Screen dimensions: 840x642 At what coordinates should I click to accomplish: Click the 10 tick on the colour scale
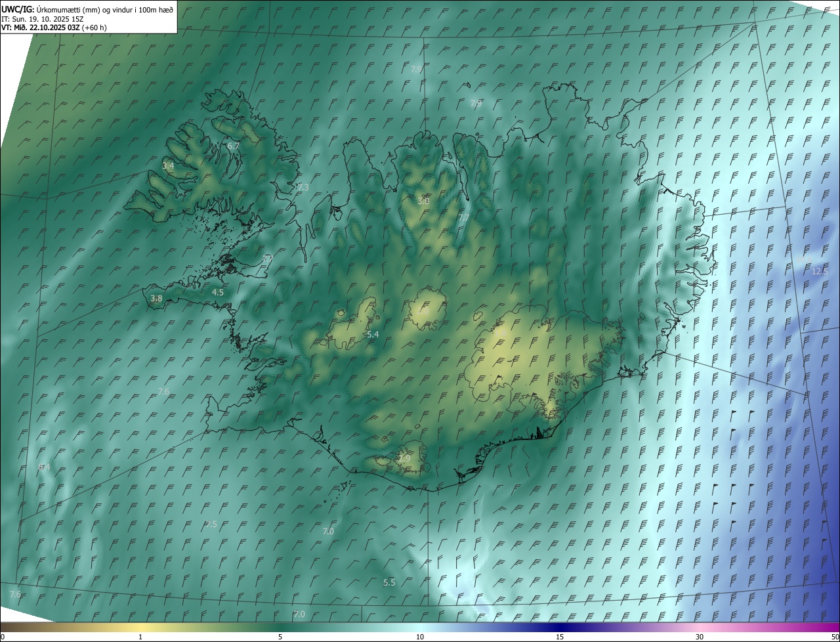tap(420, 637)
